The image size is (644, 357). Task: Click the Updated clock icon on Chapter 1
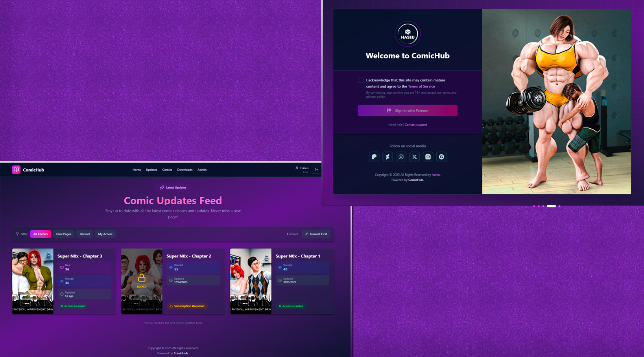coord(280,281)
